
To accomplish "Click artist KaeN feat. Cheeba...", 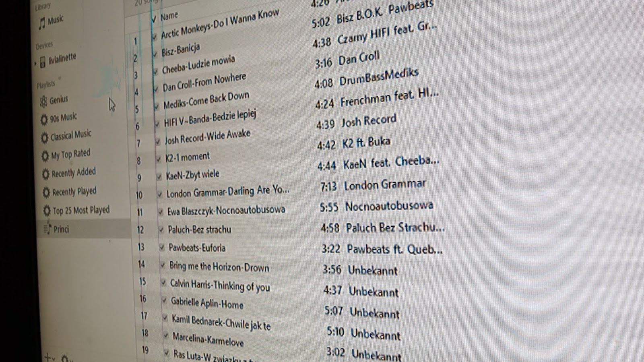I will [x=391, y=163].
